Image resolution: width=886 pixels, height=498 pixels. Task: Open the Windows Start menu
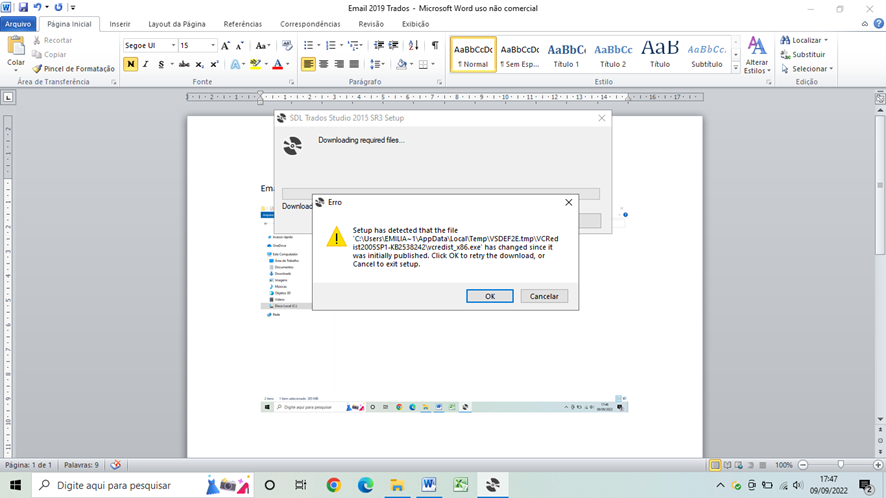point(15,485)
